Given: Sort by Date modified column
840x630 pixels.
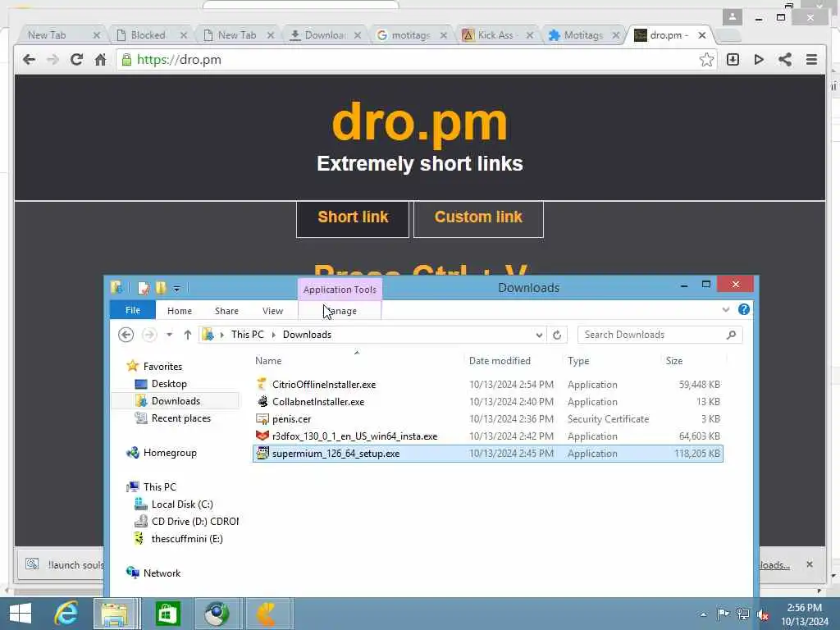Looking at the screenshot, I should 500,361.
